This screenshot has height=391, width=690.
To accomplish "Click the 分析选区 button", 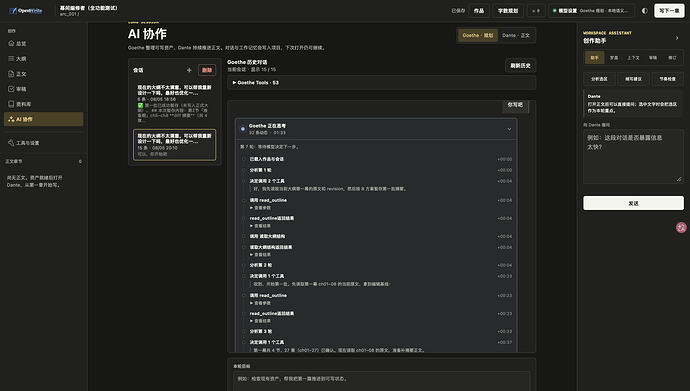I will [x=599, y=79].
